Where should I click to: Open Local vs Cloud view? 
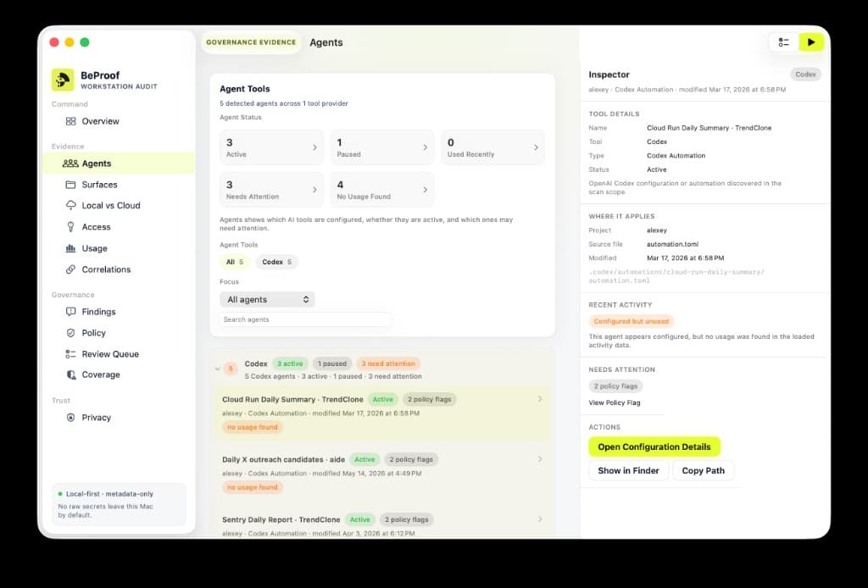(111, 205)
